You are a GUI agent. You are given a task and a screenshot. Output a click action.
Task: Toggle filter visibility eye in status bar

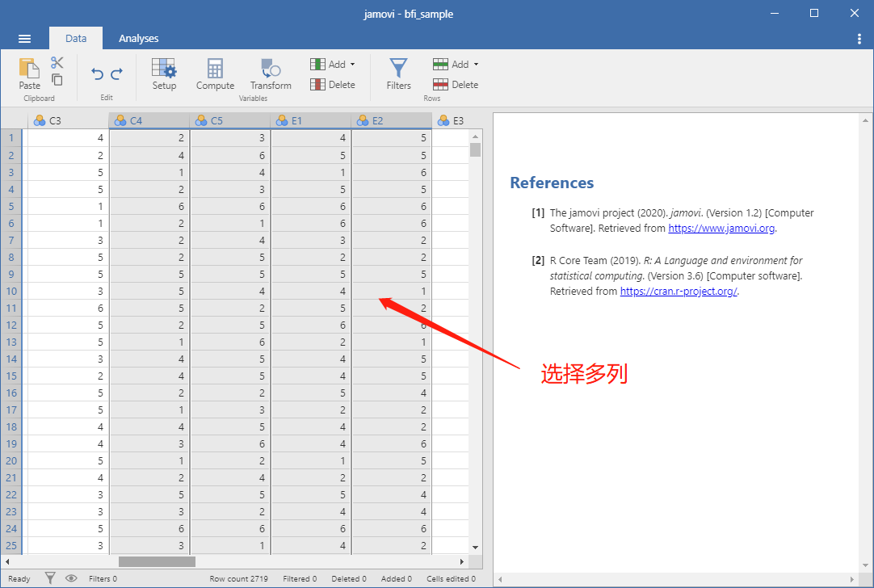coord(71,578)
